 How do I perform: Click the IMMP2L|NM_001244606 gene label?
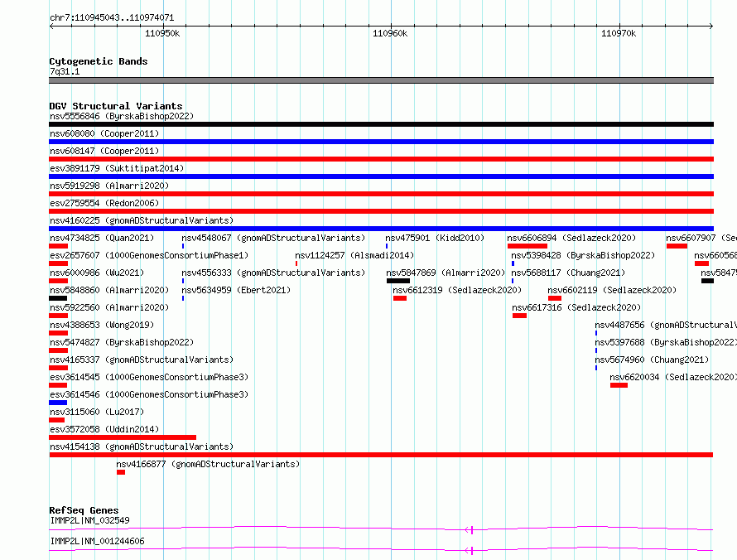(x=97, y=541)
